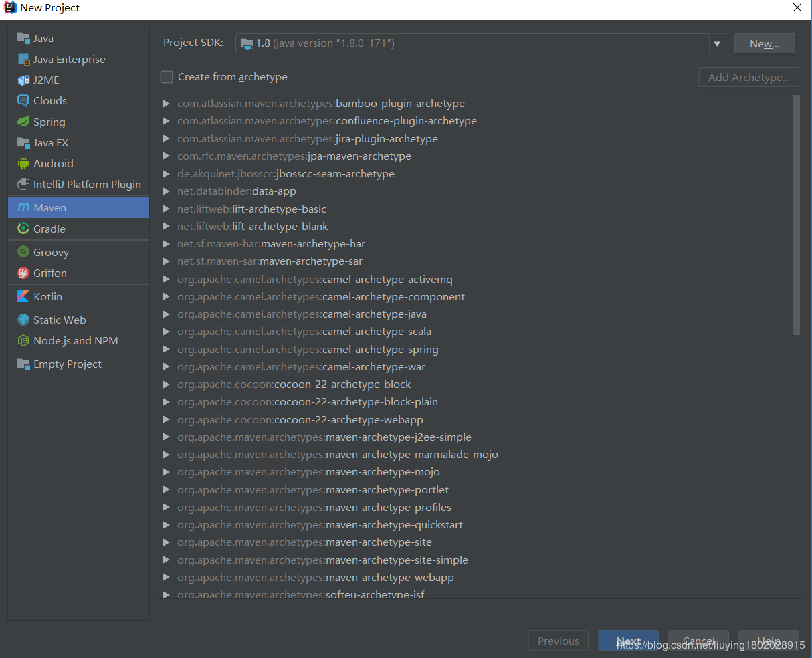The image size is (812, 658).
Task: Open the Project SDK dropdown arrow
Action: click(717, 43)
